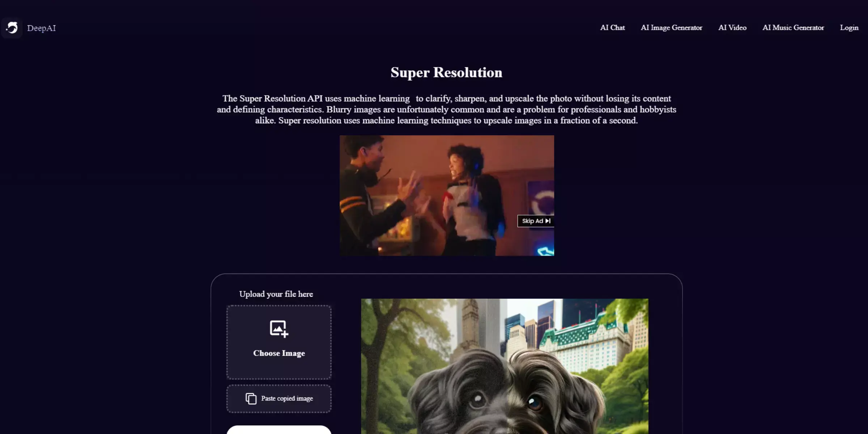868x434 pixels.
Task: Click Skip Ad playback control
Action: click(x=535, y=220)
